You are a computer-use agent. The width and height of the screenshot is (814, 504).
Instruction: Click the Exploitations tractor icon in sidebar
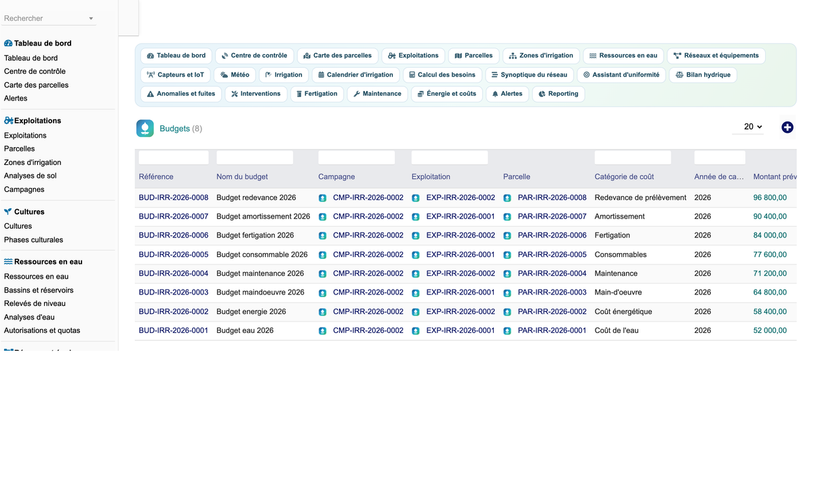point(9,121)
